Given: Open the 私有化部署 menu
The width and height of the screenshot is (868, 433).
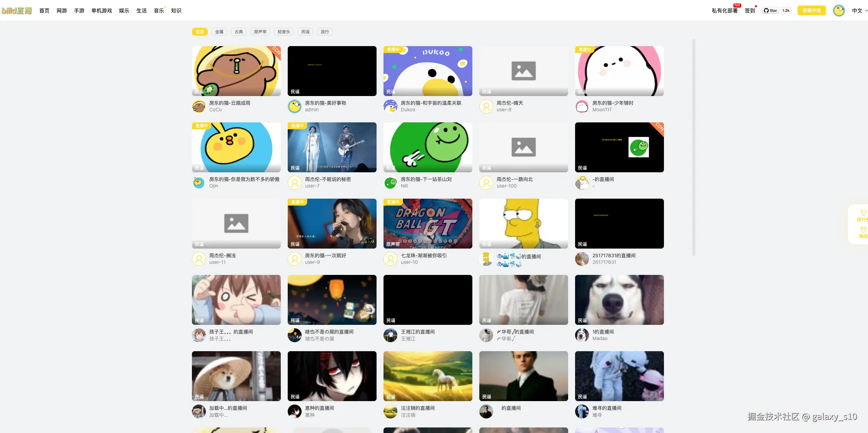Looking at the screenshot, I should coord(724,10).
